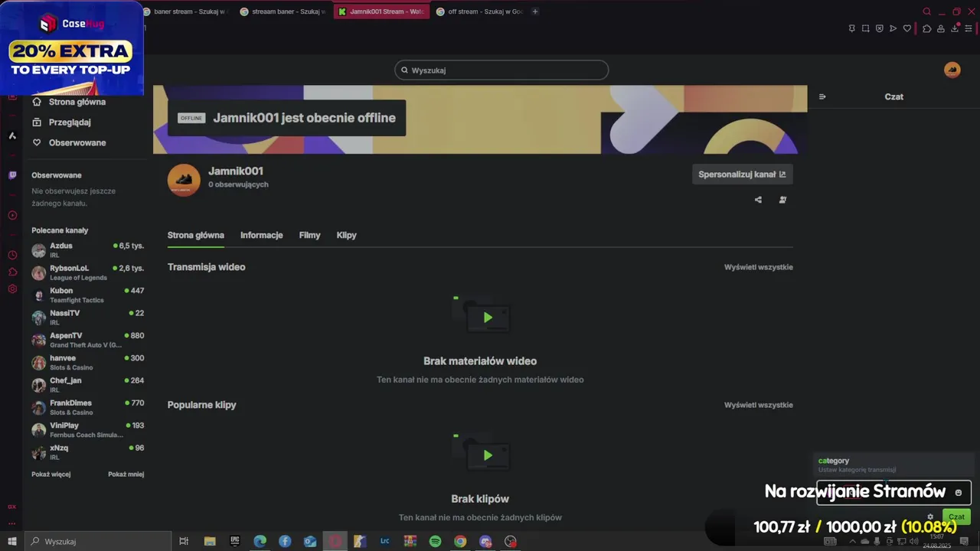
Task: Open File Explorer from the taskbar
Action: tap(210, 541)
